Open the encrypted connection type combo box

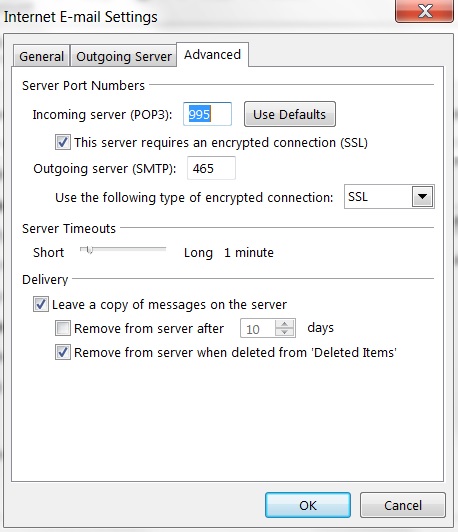tap(389, 196)
